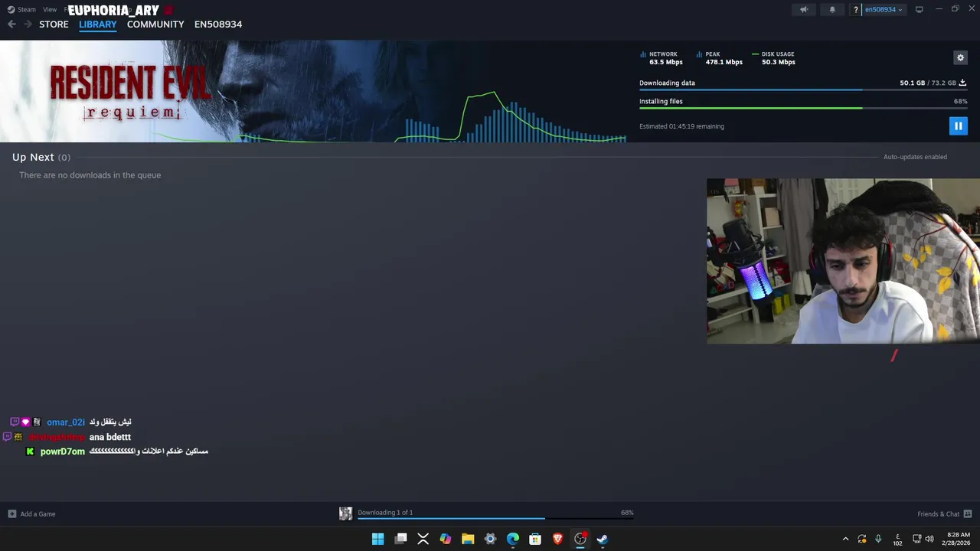Screen dimensions: 980x551
Task: Click the Downloading data progress bar
Action: tap(803, 90)
